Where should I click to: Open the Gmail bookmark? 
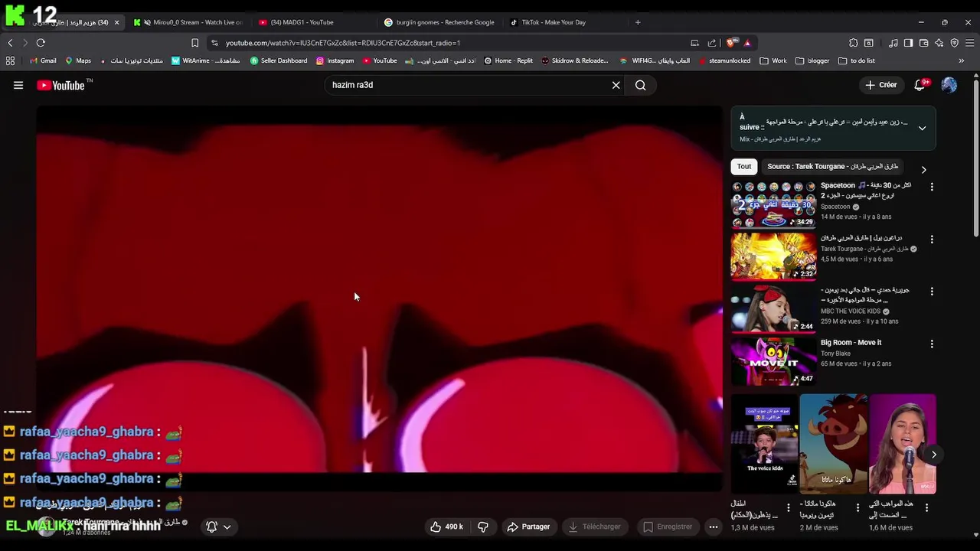tap(42, 60)
